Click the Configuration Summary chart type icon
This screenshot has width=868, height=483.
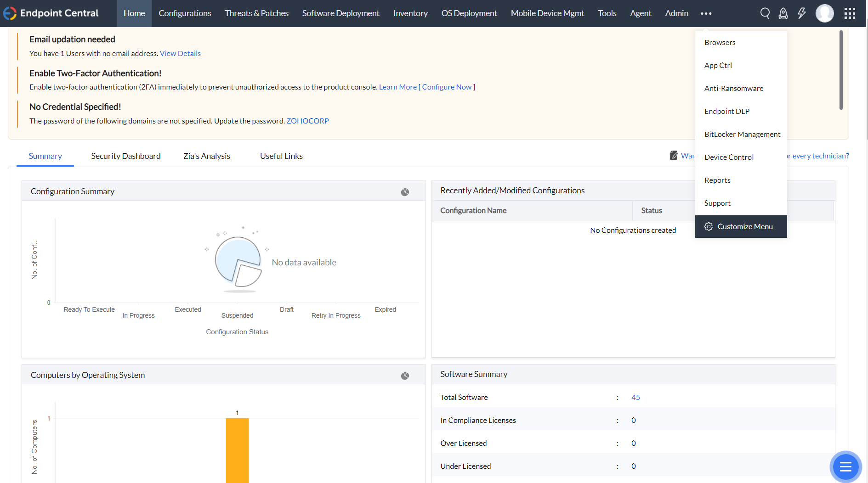[405, 192]
